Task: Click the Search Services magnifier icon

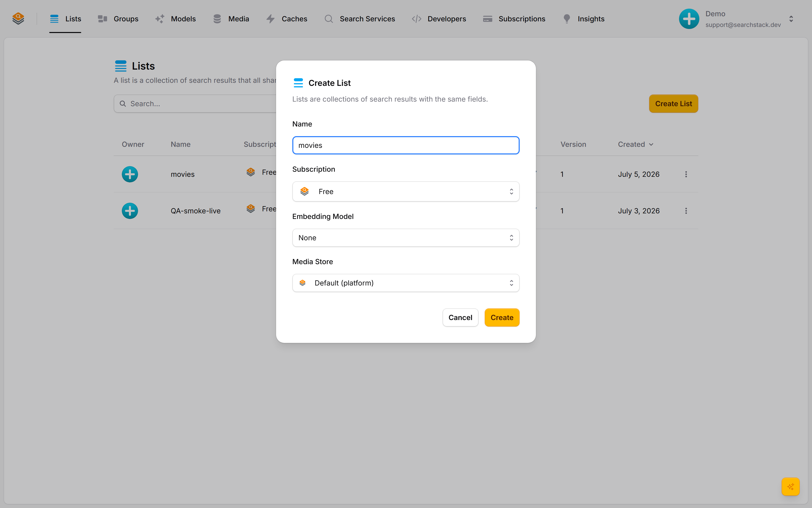Action: (329, 19)
